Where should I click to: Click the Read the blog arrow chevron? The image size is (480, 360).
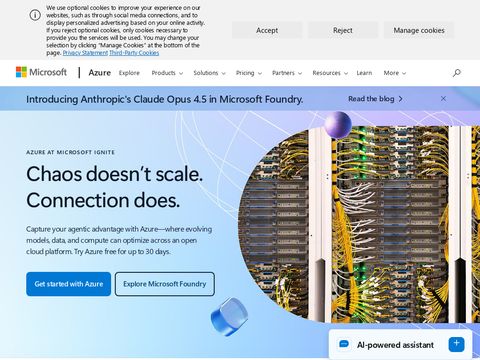401,99
